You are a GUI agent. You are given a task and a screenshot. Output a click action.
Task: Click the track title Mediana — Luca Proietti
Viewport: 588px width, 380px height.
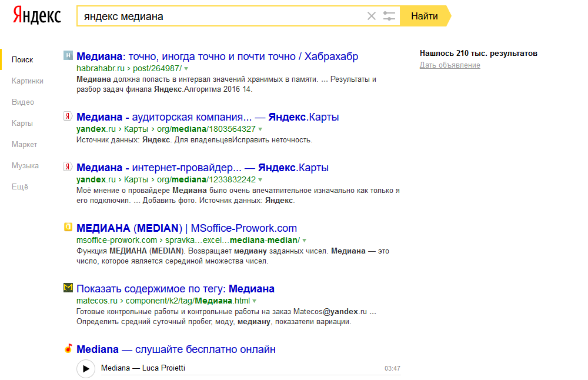pyautogui.click(x=143, y=368)
